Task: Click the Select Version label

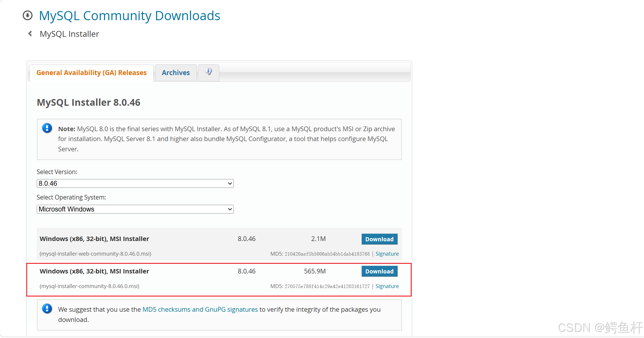Action: coord(57,172)
